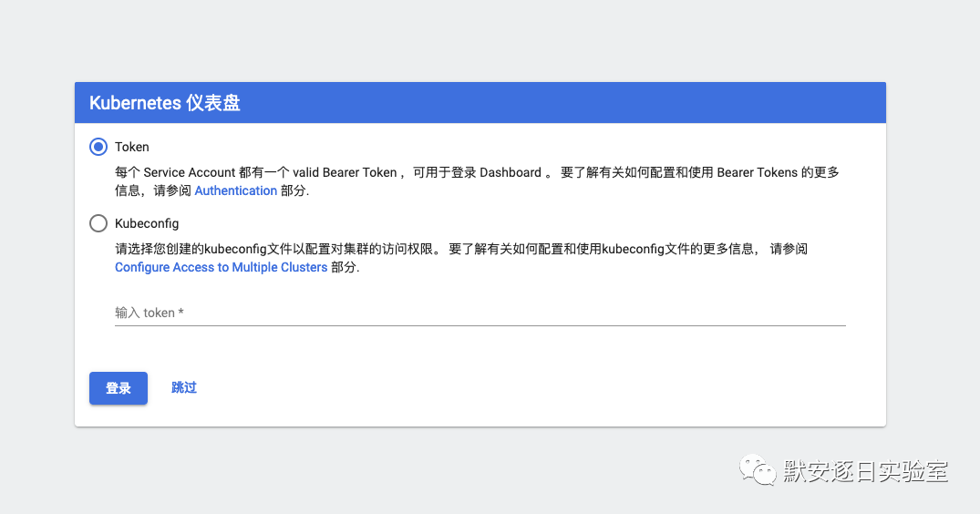
Task: Select the Token radio button
Action: coord(98,147)
